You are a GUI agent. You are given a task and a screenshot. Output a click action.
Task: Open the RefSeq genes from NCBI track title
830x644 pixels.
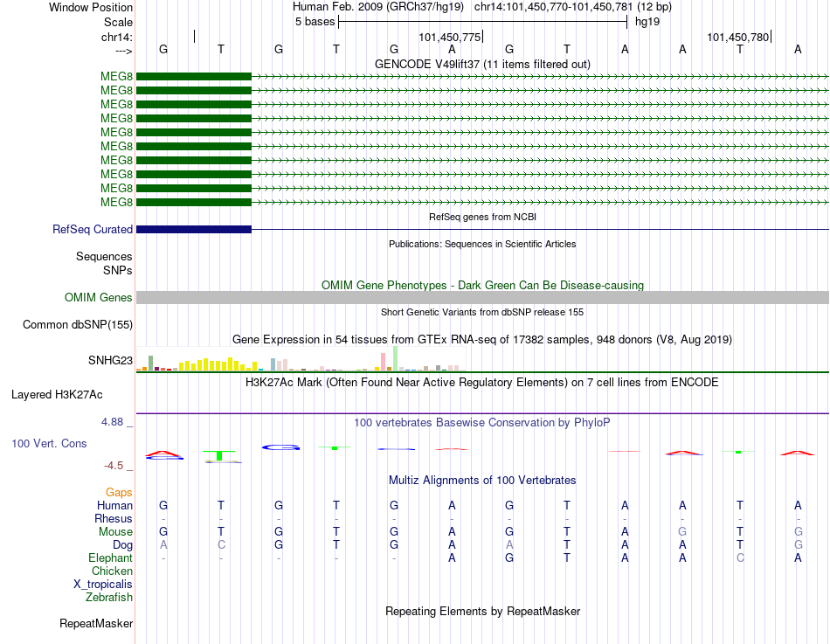click(x=482, y=217)
